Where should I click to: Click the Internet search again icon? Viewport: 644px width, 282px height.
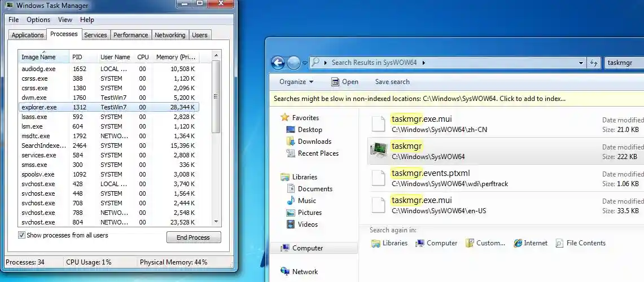(518, 243)
